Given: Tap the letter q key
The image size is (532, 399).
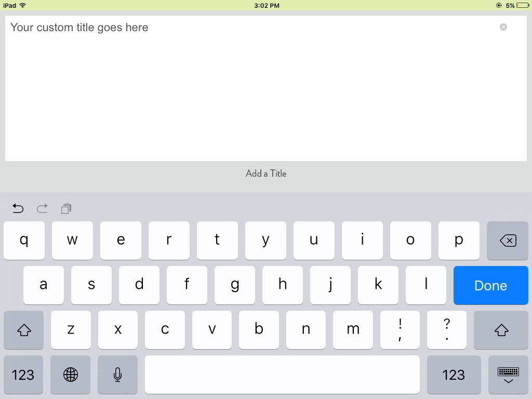Looking at the screenshot, I should (x=24, y=241).
